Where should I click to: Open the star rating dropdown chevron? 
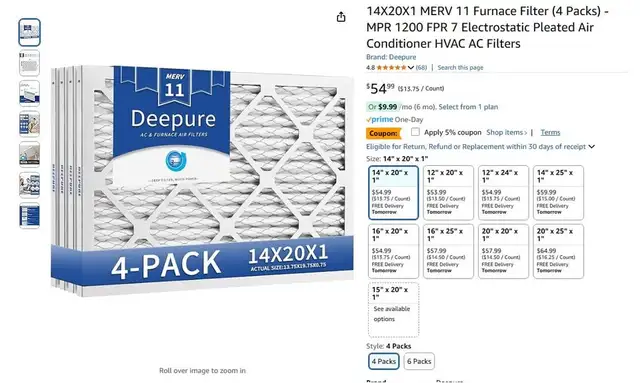(411, 68)
